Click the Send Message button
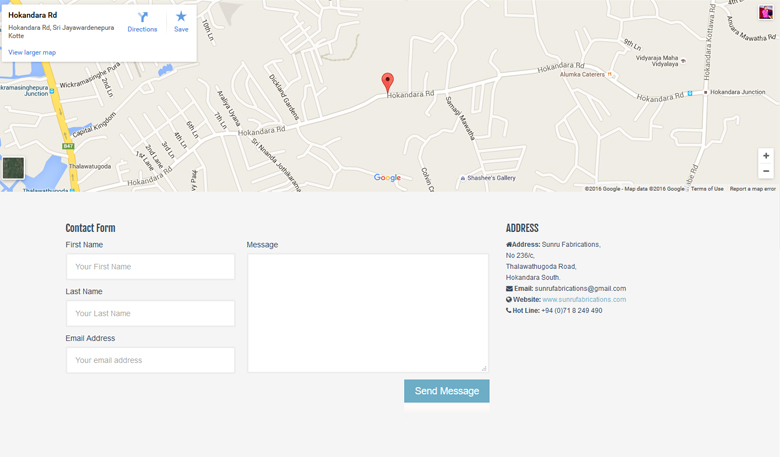This screenshot has width=780, height=457. point(447,391)
